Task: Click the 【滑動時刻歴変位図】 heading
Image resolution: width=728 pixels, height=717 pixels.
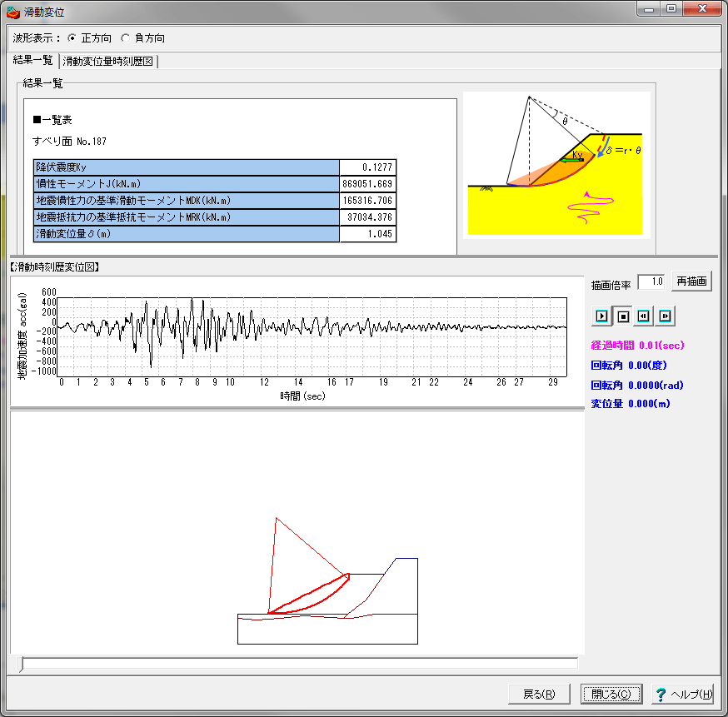Action: tap(54, 266)
